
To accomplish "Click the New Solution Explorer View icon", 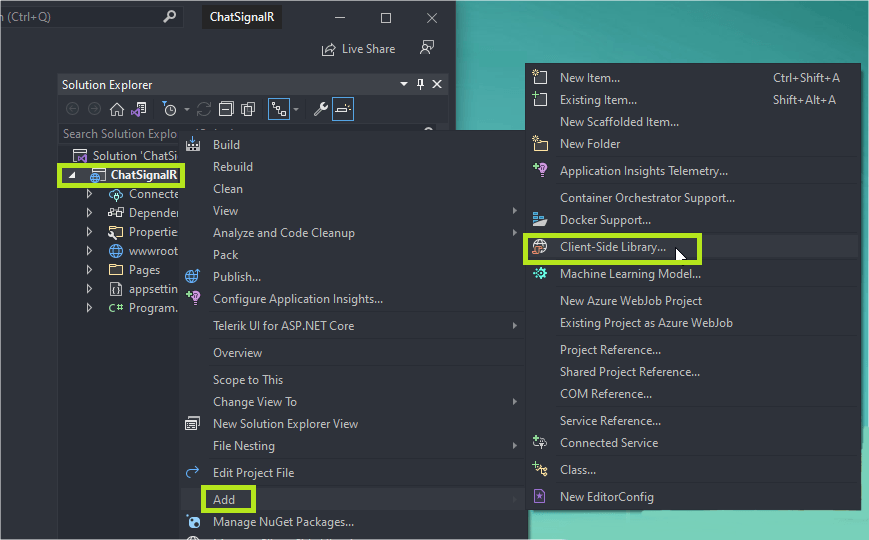I will pyautogui.click(x=192, y=424).
